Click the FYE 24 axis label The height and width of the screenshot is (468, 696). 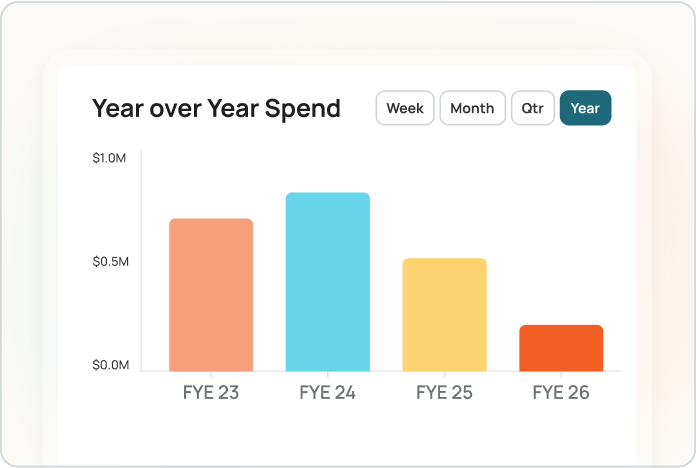tap(328, 392)
